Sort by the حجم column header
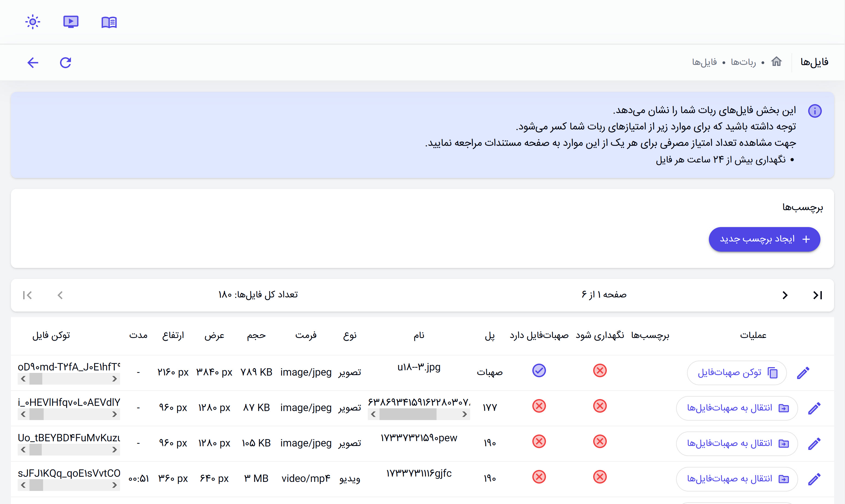The image size is (845, 504). coord(256,336)
